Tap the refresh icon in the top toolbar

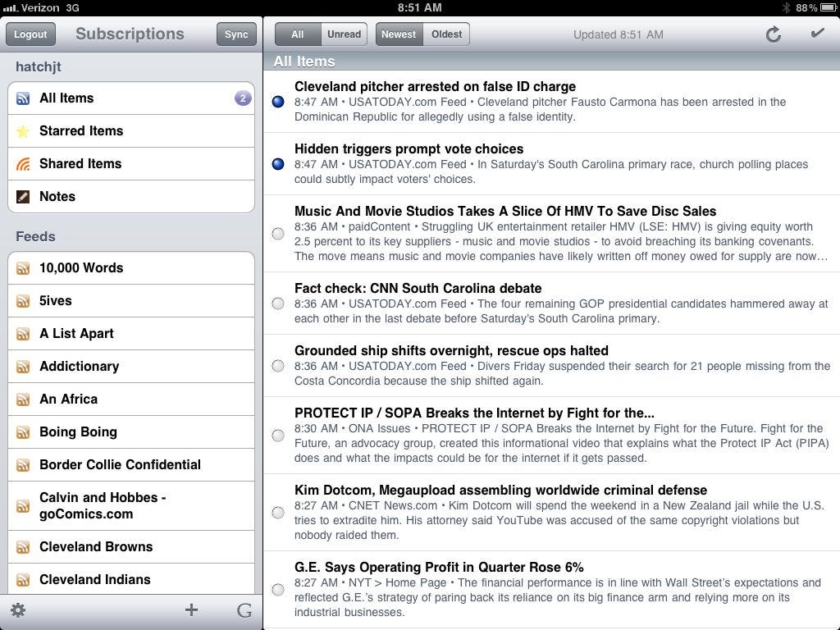[773, 34]
